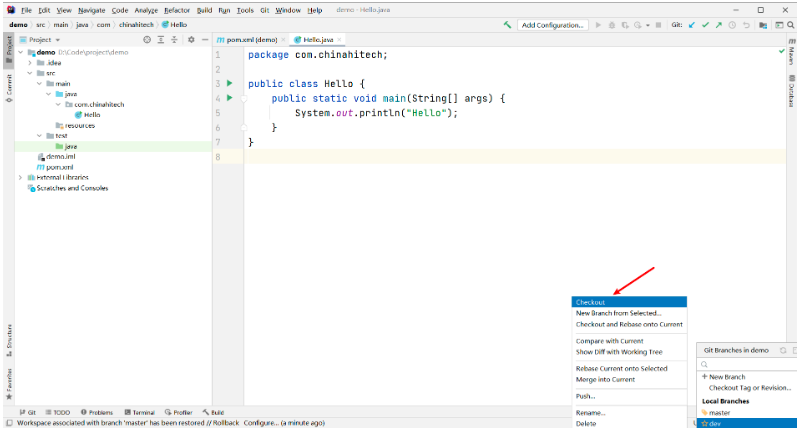Choose Checkout from the branch context menu
802x435 pixels.
click(629, 302)
